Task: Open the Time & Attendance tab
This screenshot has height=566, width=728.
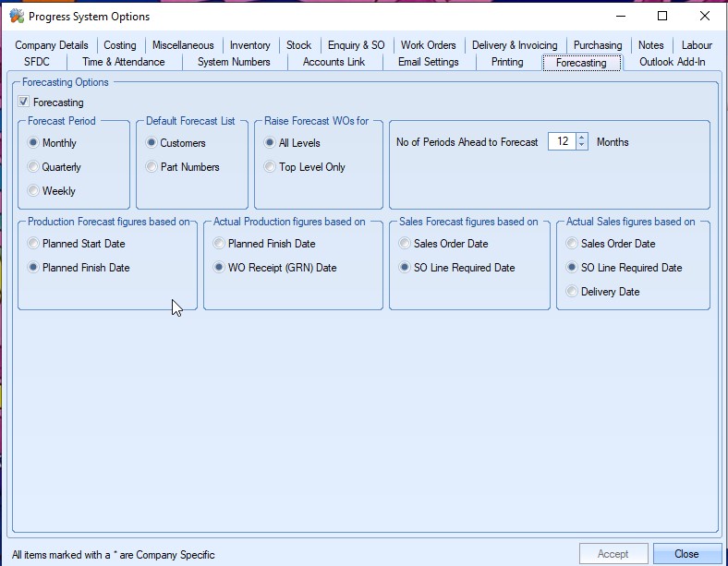Action: (124, 62)
